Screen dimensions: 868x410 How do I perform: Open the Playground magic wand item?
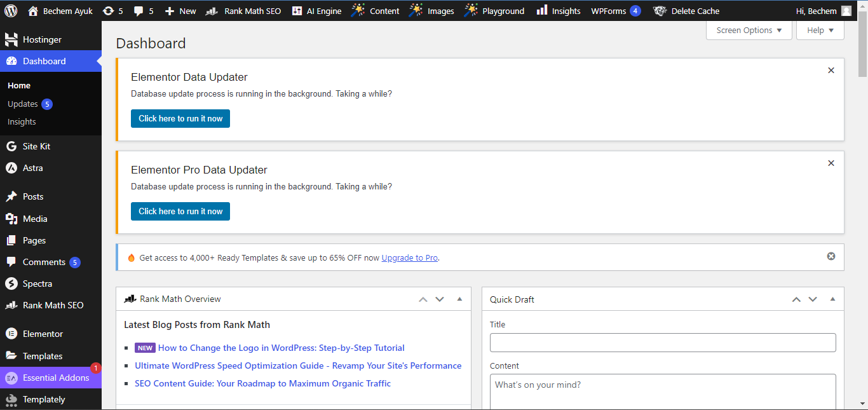(x=494, y=11)
